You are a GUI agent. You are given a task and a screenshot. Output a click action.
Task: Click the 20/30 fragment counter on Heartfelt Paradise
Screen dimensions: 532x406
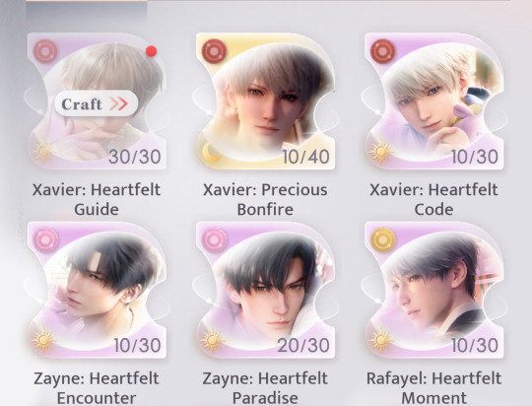pyautogui.click(x=303, y=346)
